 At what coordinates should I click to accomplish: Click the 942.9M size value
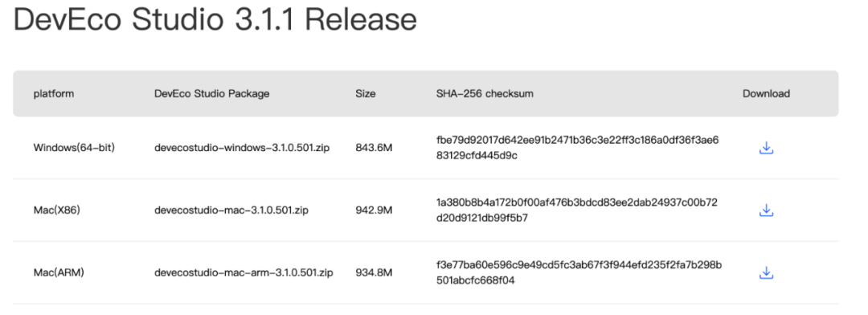point(375,211)
